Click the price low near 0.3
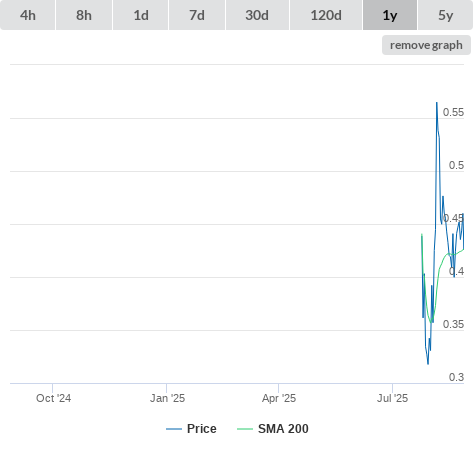The image size is (474, 455). click(x=428, y=364)
